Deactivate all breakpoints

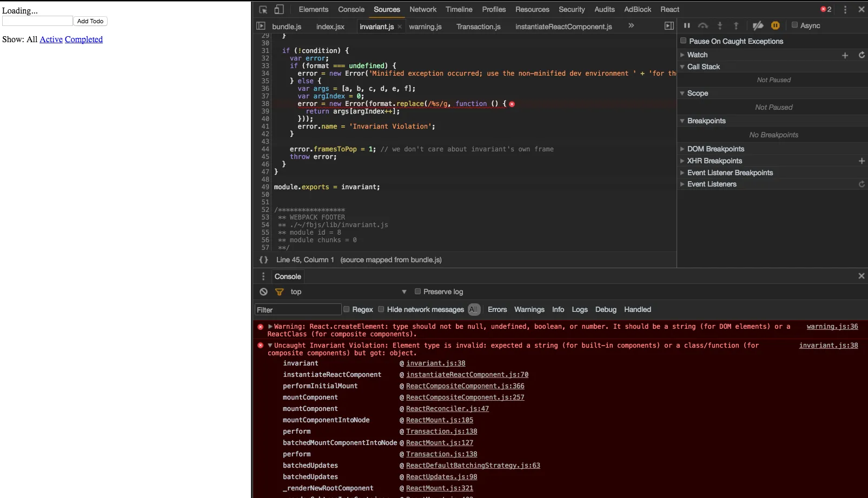[x=758, y=25]
